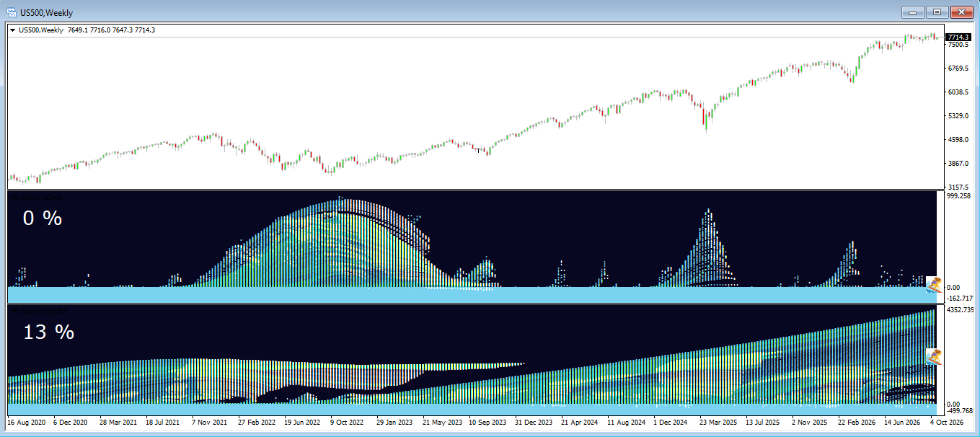Image resolution: width=980 pixels, height=437 pixels.
Task: Select the 0 % readout
Action: 43,218
